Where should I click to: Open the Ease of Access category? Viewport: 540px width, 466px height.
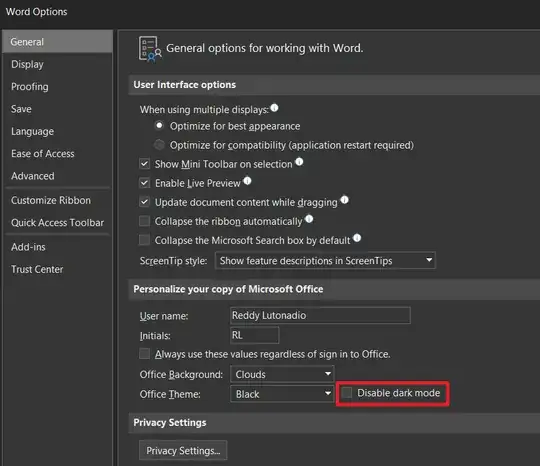click(58, 154)
